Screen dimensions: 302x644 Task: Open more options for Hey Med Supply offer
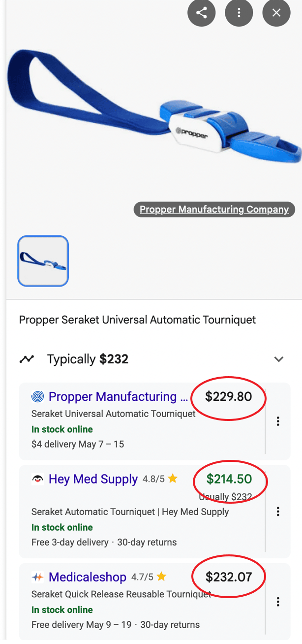278,512
